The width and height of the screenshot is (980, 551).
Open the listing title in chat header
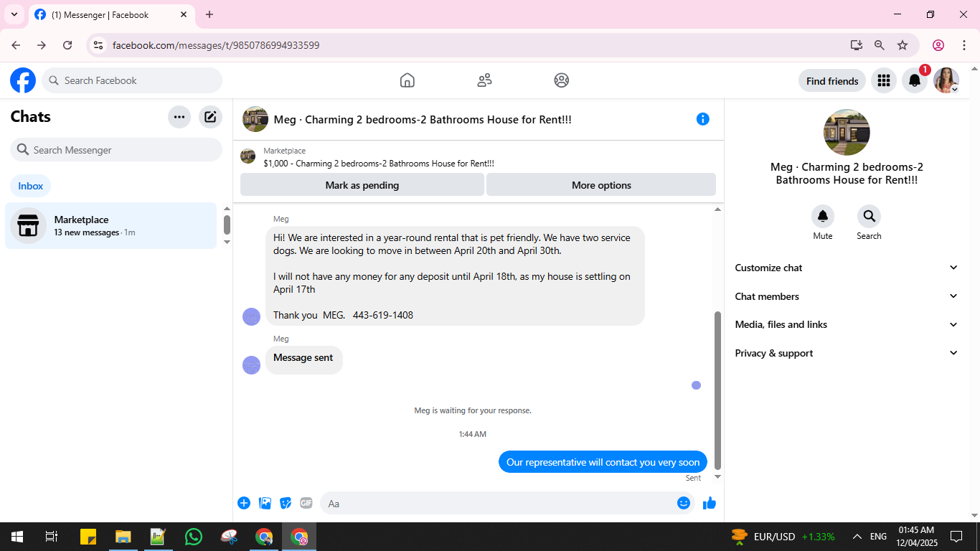pyautogui.click(x=423, y=120)
